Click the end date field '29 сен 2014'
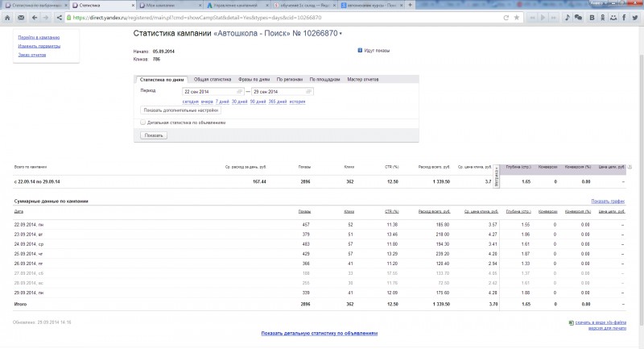The height and width of the screenshot is (349, 644). point(283,92)
